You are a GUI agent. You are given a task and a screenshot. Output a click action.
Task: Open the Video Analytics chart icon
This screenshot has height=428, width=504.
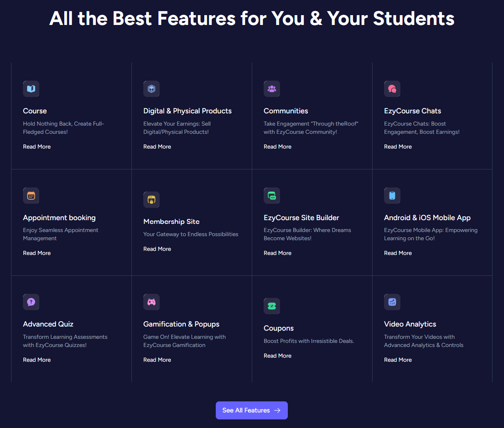tap(392, 302)
